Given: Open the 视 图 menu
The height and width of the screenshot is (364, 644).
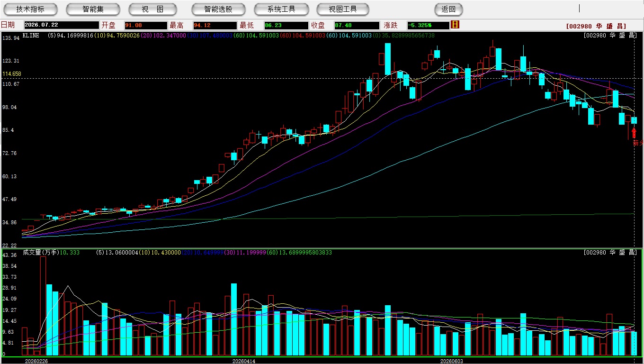Looking at the screenshot, I should [152, 9].
